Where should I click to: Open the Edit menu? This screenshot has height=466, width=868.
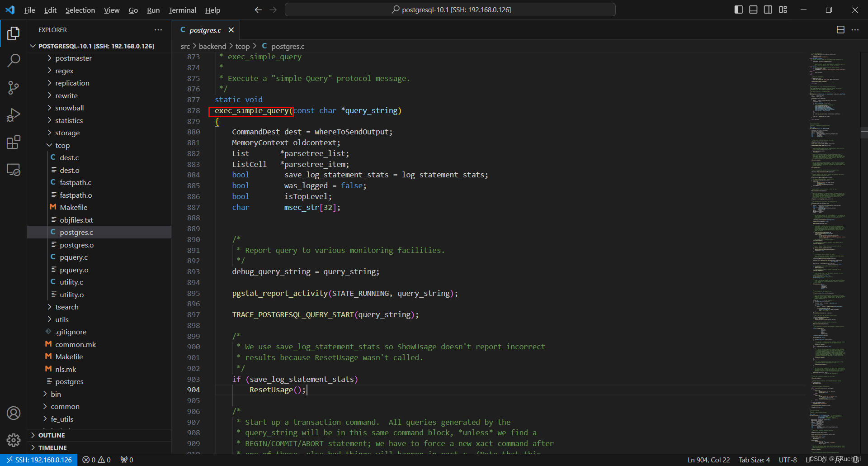click(x=50, y=10)
